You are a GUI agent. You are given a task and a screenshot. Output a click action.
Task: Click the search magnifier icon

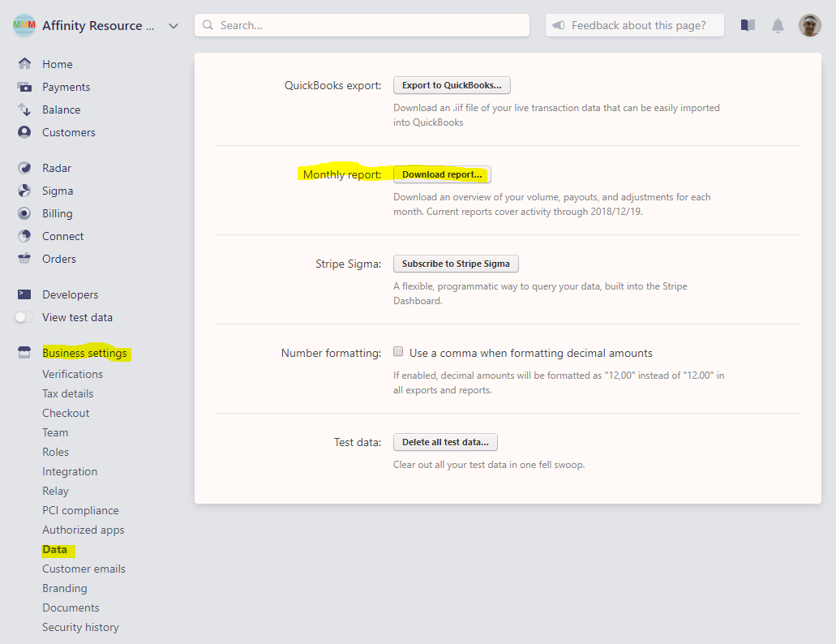pos(208,25)
